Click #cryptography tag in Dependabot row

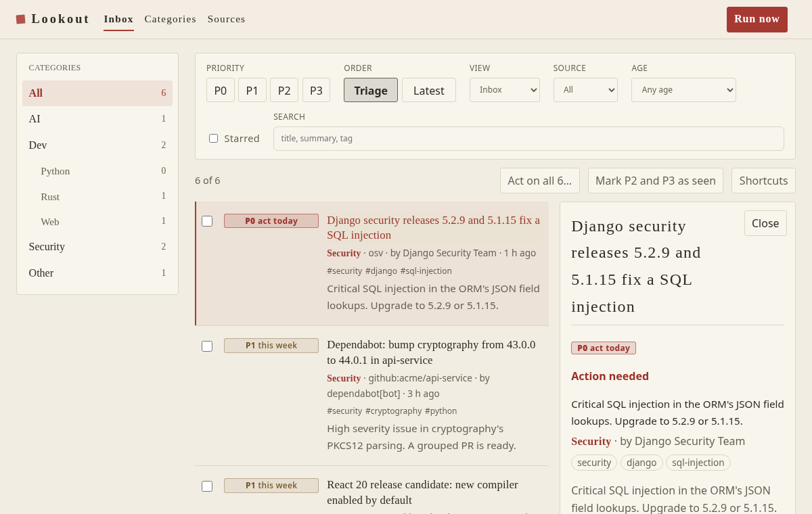394,411
